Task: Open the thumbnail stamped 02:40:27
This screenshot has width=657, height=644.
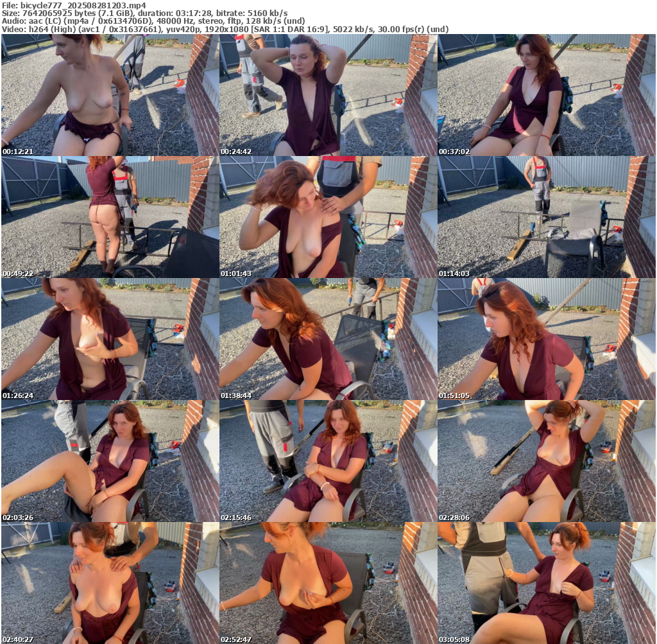Action: (x=110, y=583)
